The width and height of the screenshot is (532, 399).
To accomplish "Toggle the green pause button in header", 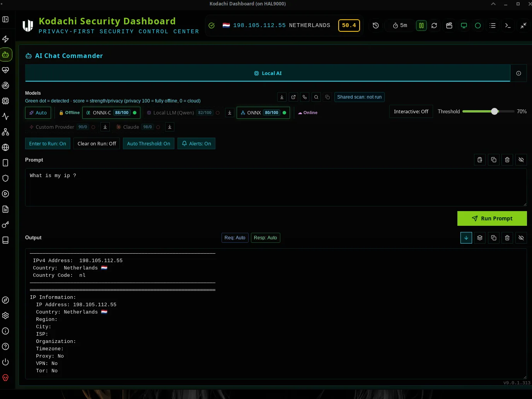I will tap(421, 26).
